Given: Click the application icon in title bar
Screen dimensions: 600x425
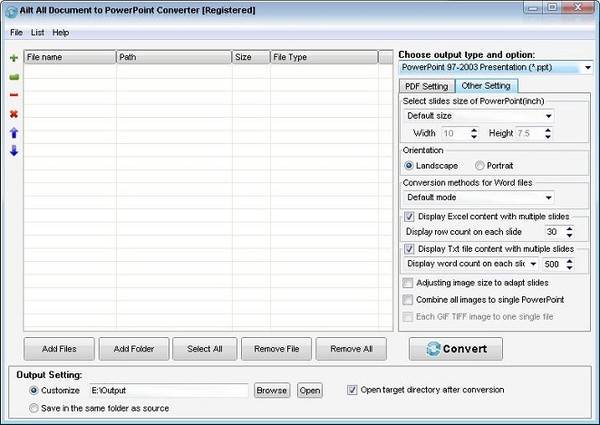Looking at the screenshot, I should (11, 11).
